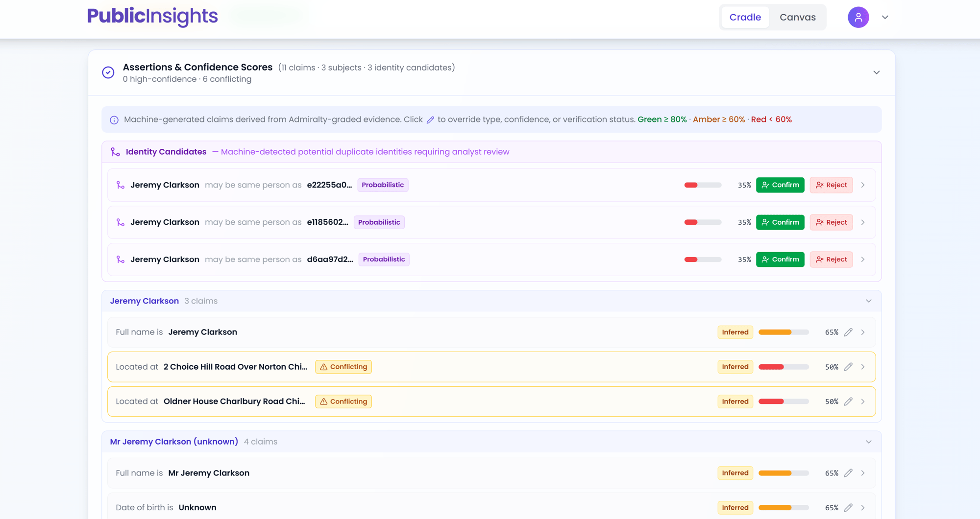This screenshot has width=980, height=519.
Task: Click Conflicting warning on 2 Choice Hill Road
Action: (343, 367)
